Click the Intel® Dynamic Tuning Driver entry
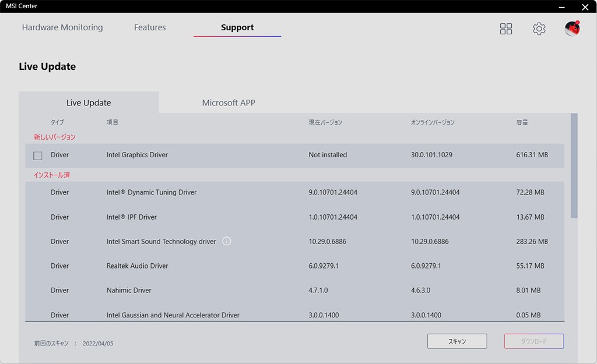The image size is (597, 364). point(152,192)
